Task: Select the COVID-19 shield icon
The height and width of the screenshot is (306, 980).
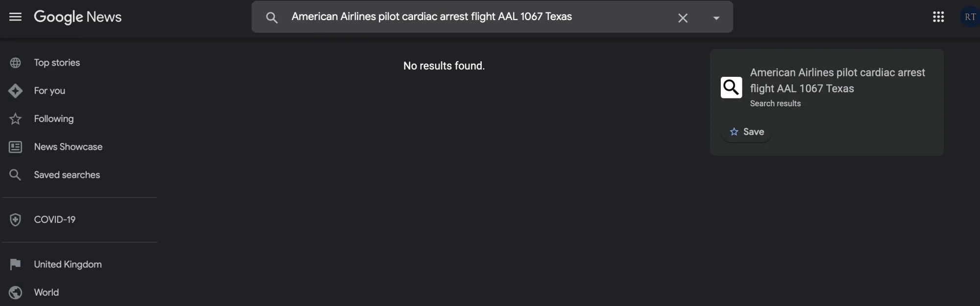Action: 15,220
